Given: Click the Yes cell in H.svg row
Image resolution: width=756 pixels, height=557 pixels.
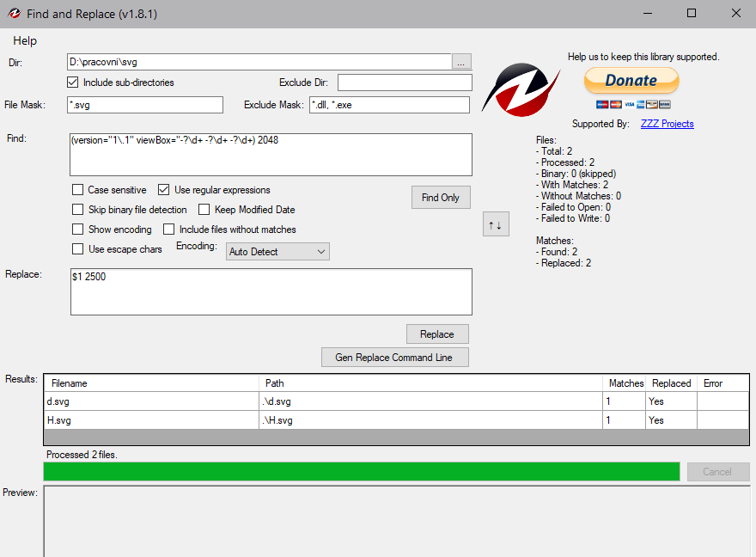Looking at the screenshot, I should tap(671, 420).
